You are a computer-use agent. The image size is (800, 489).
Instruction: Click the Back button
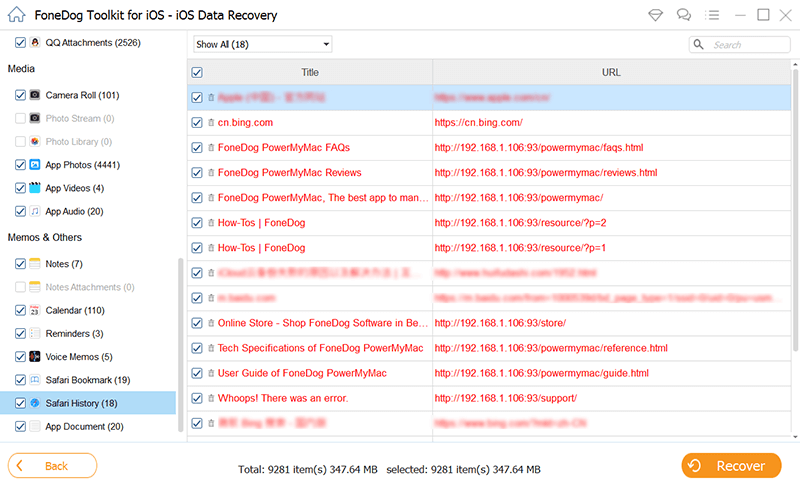tap(53, 466)
